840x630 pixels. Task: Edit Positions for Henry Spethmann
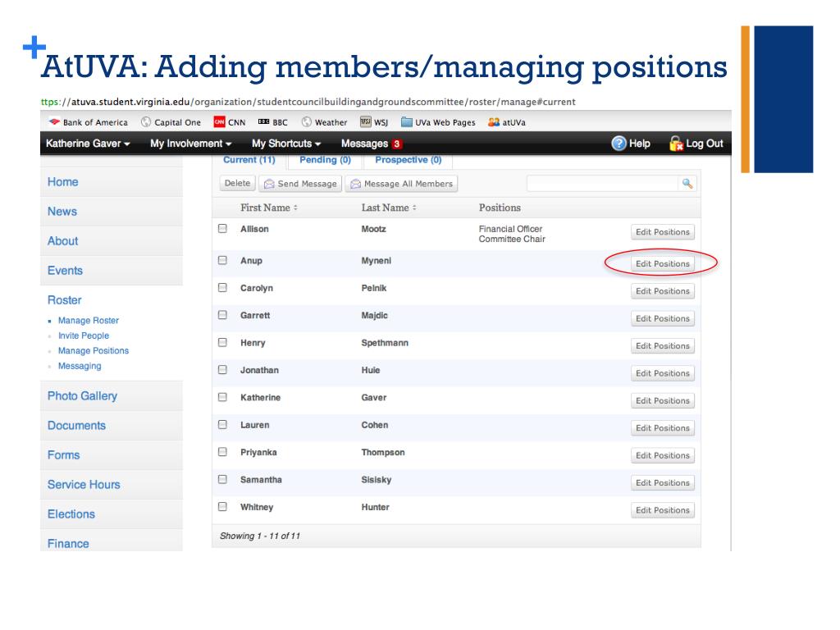coord(663,345)
